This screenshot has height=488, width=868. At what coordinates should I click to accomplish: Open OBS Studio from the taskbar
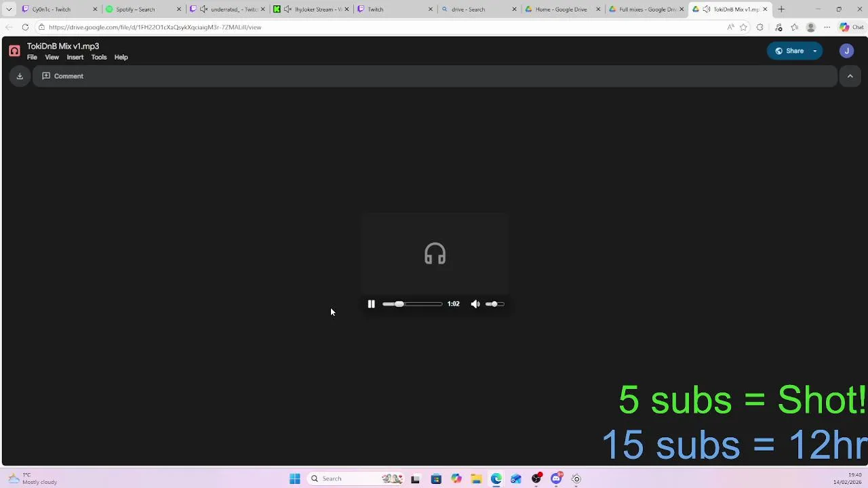click(x=536, y=479)
